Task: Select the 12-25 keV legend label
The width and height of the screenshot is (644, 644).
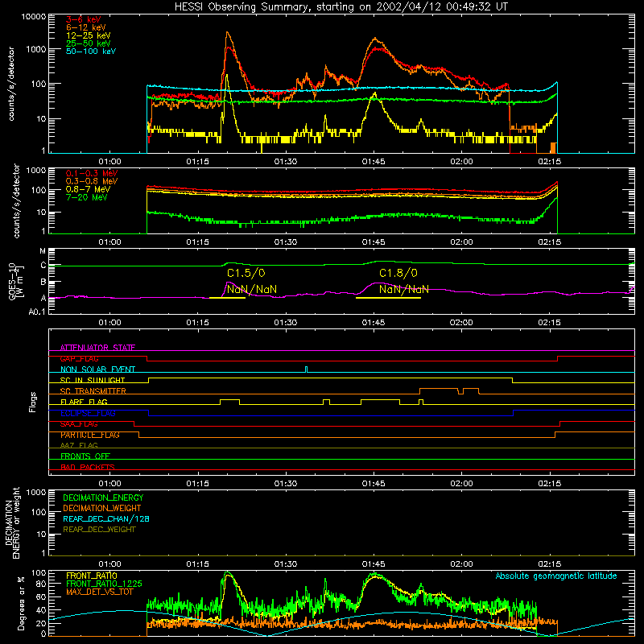Action: (89, 35)
